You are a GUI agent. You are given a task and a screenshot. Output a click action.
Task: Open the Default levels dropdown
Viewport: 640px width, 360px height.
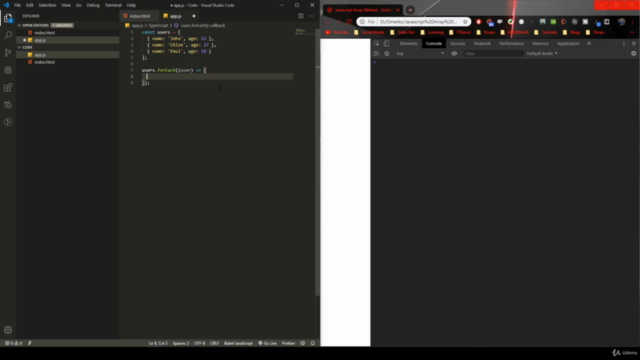542,53
